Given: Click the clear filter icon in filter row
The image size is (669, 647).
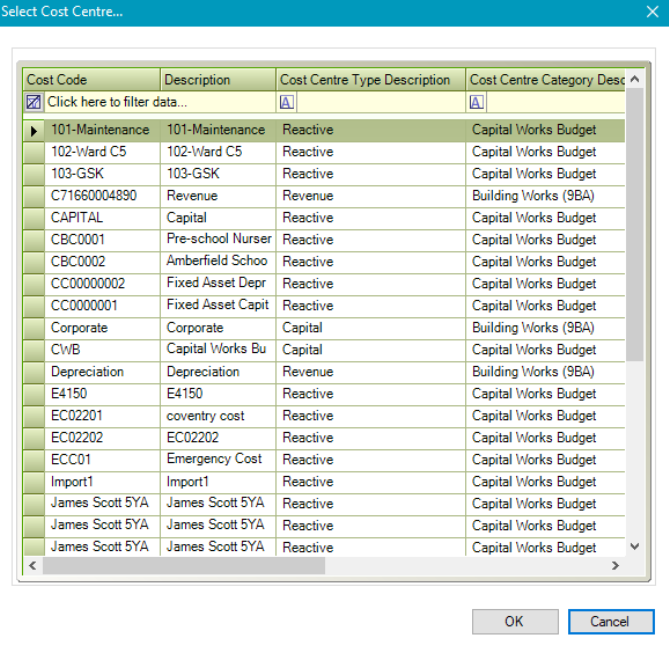Looking at the screenshot, I should 34,102.
